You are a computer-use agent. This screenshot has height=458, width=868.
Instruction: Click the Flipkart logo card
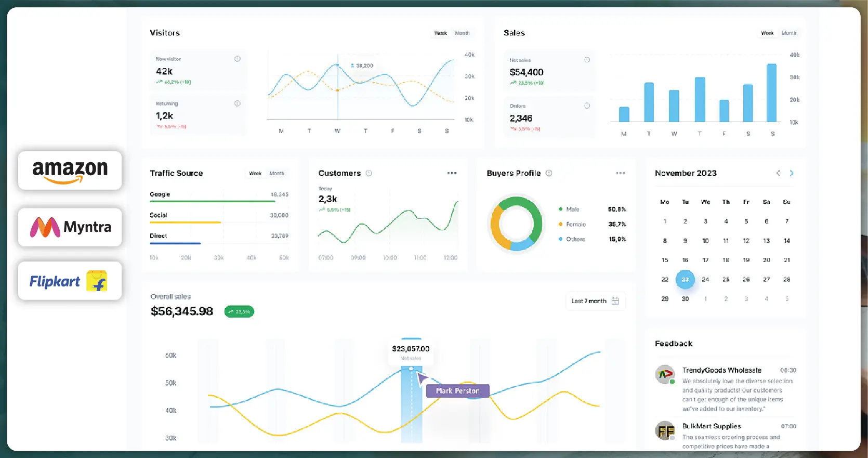pos(70,281)
